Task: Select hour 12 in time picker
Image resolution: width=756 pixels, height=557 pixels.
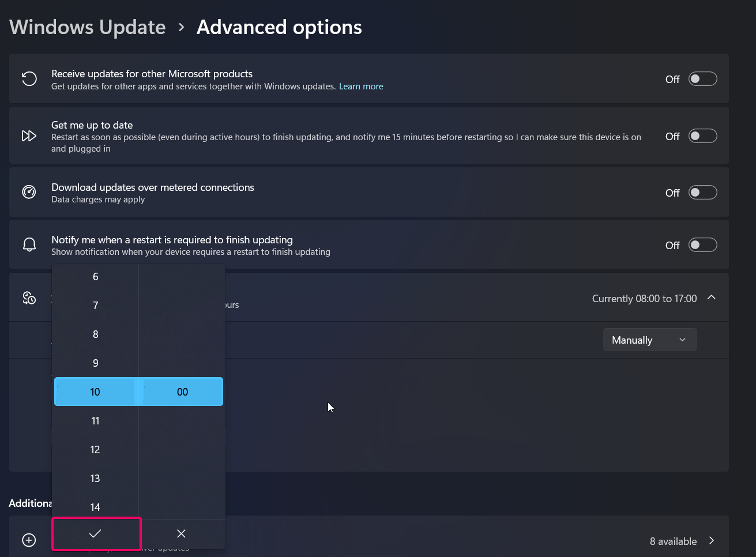Action: 95,450
